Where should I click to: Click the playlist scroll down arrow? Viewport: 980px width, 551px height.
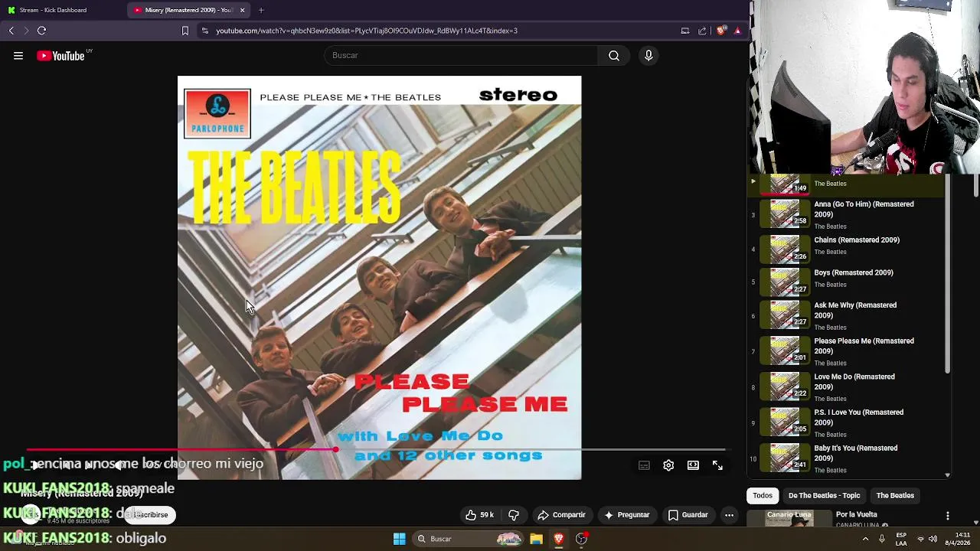click(x=947, y=475)
